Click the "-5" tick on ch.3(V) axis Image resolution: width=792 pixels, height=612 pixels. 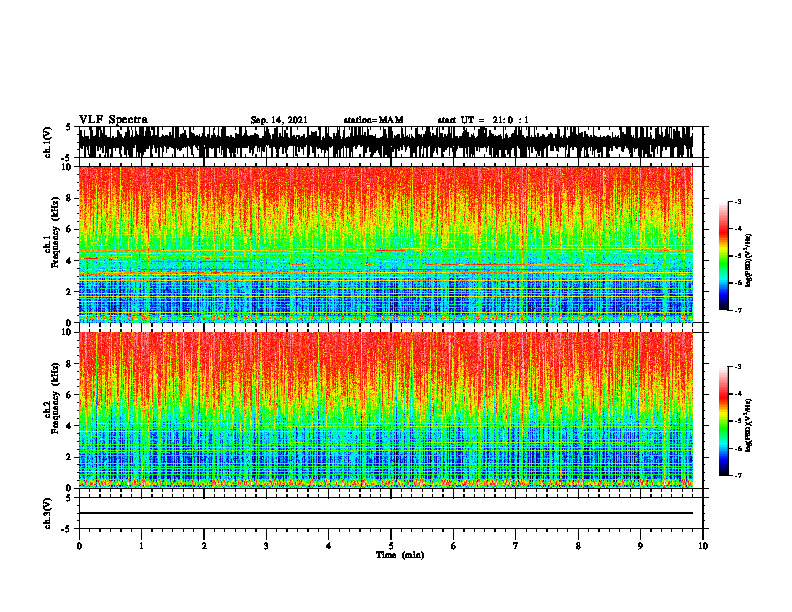coord(67,529)
